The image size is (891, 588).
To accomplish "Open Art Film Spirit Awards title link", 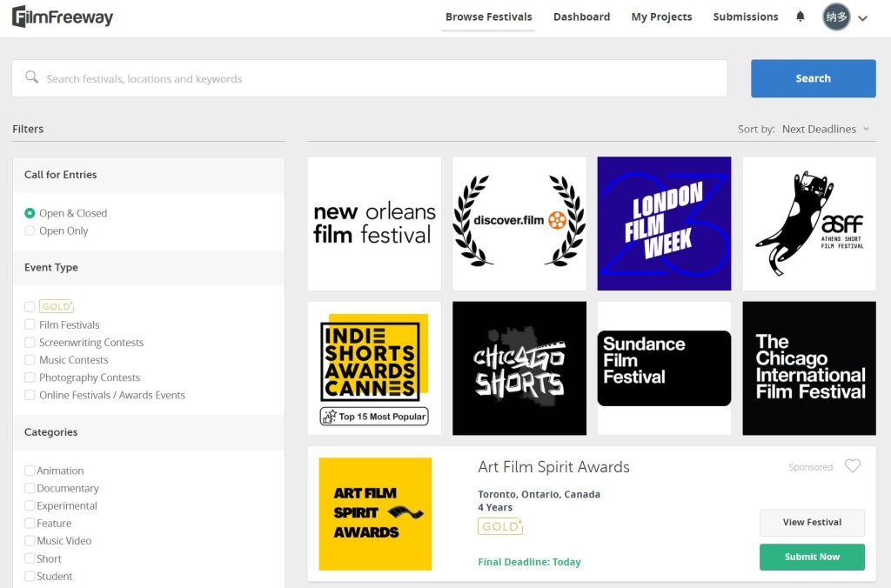I will pos(553,467).
